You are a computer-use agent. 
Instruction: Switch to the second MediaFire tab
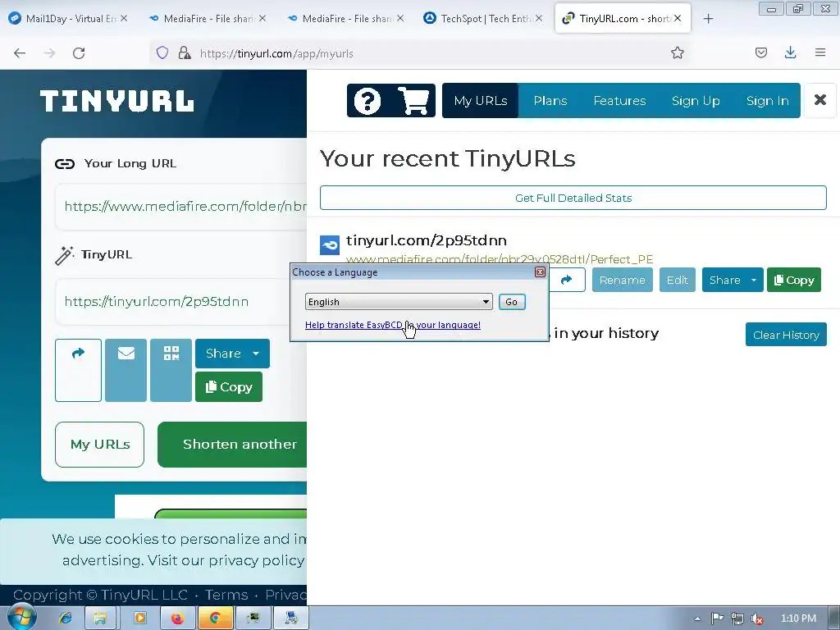pos(345,19)
